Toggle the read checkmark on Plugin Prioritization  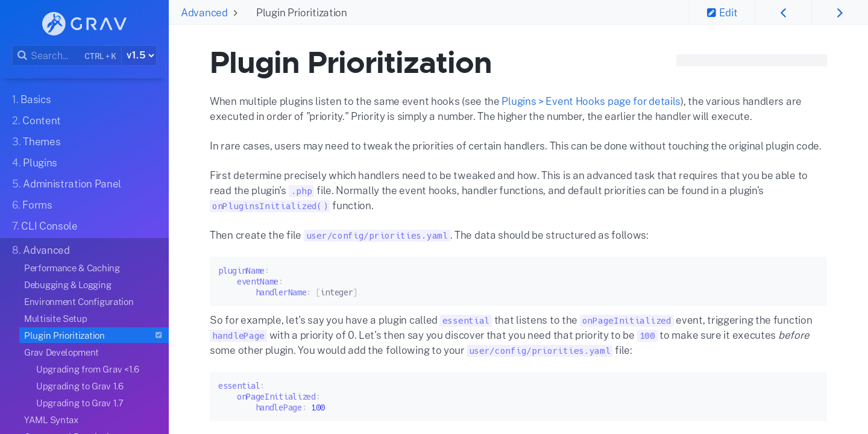click(159, 335)
